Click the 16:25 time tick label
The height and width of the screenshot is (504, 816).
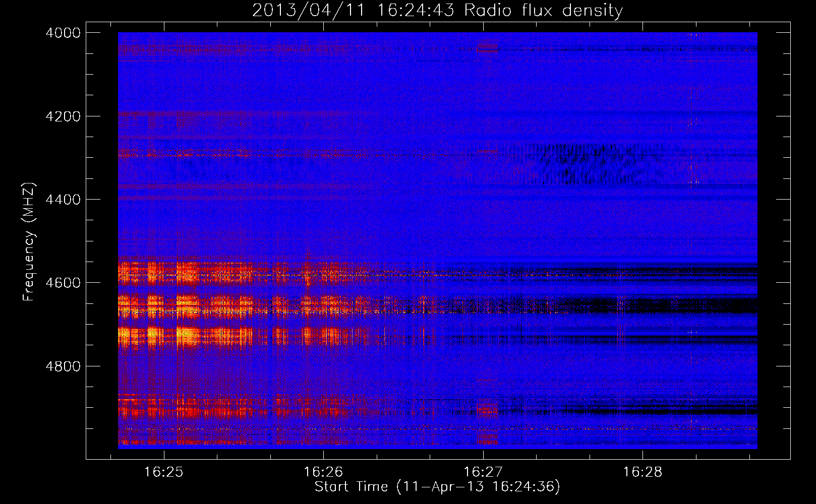click(163, 472)
